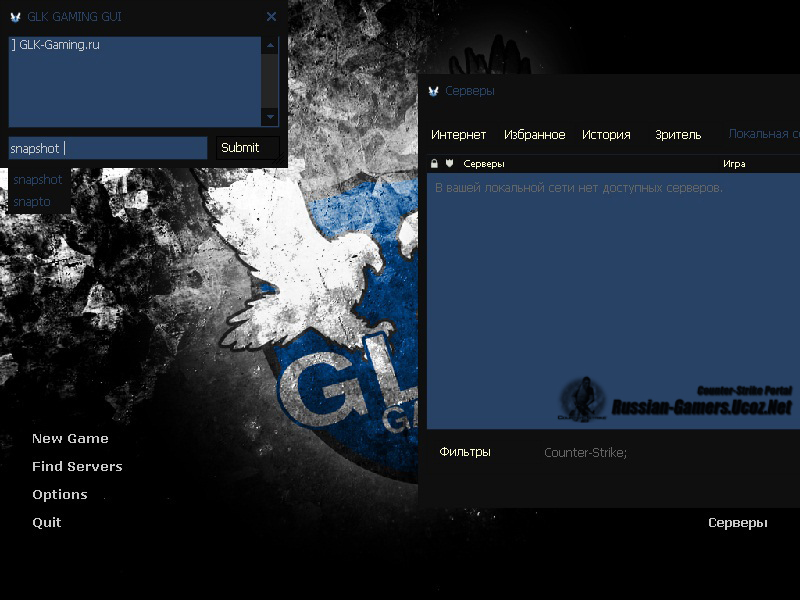Open the Фильтры filters button
Image resolution: width=800 pixels, height=600 pixels.
coord(465,452)
